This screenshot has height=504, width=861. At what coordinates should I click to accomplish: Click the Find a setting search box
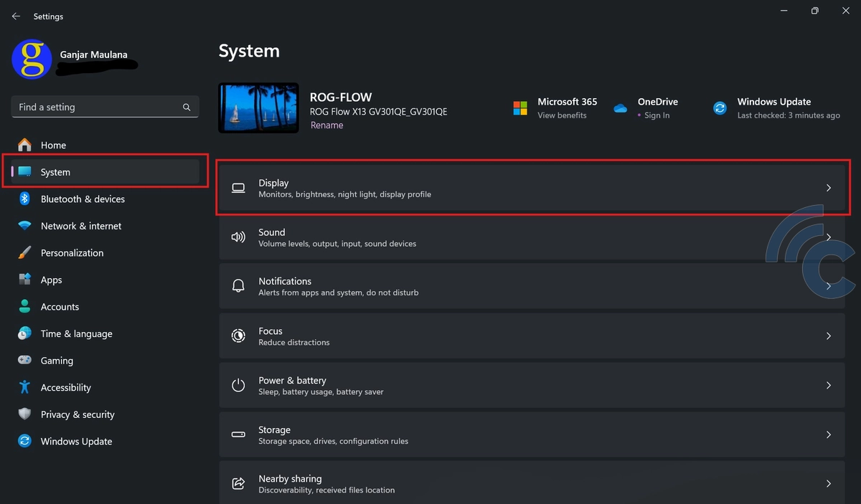click(x=105, y=107)
